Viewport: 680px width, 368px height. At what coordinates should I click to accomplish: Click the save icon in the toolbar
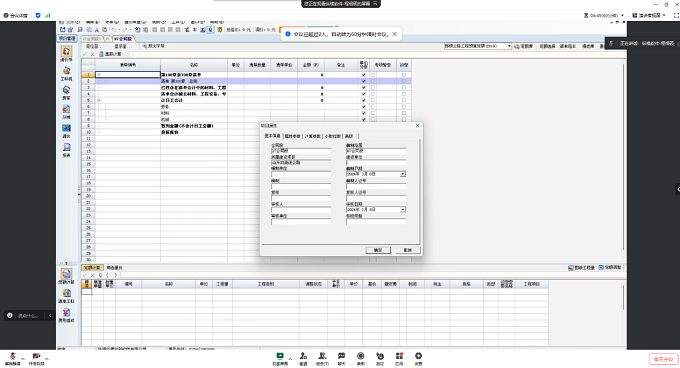80,29
